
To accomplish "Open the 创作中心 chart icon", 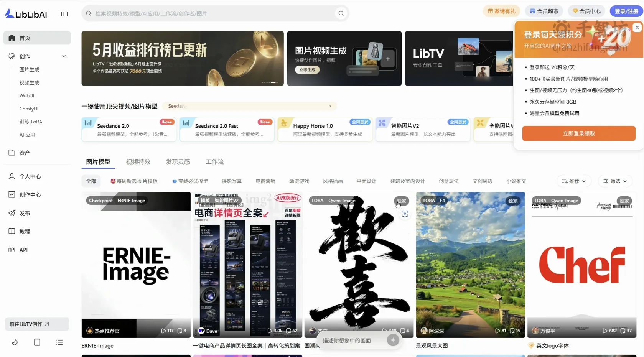I will tap(12, 195).
